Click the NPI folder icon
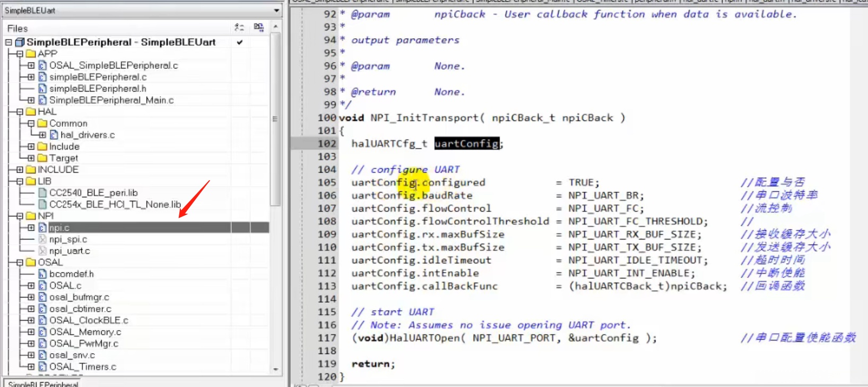 pos(31,216)
